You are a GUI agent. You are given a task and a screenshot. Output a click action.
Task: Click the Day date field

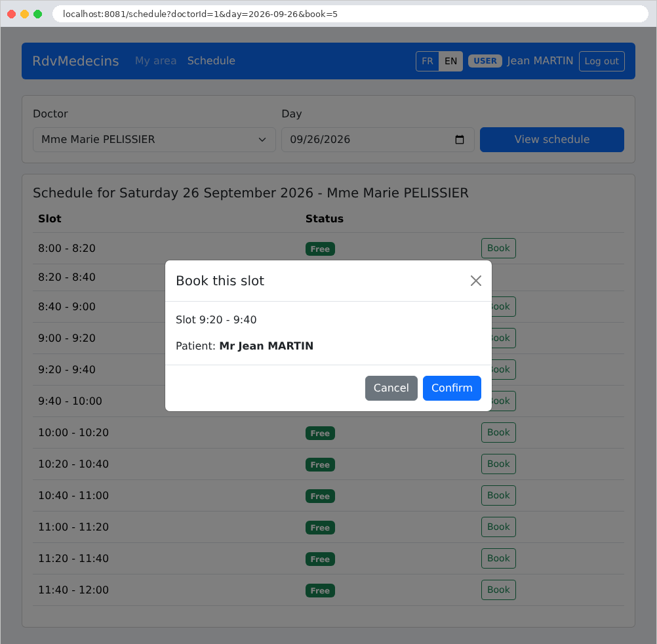(378, 140)
